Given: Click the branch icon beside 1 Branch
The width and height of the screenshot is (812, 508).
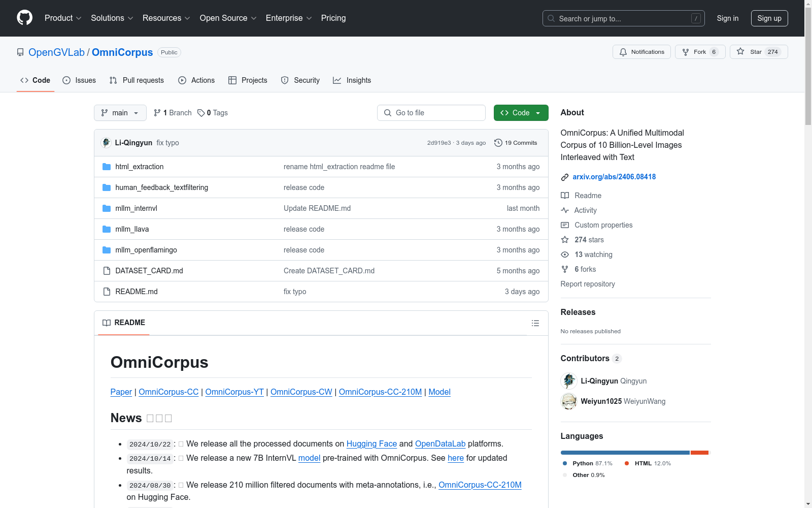Looking at the screenshot, I should (157, 113).
